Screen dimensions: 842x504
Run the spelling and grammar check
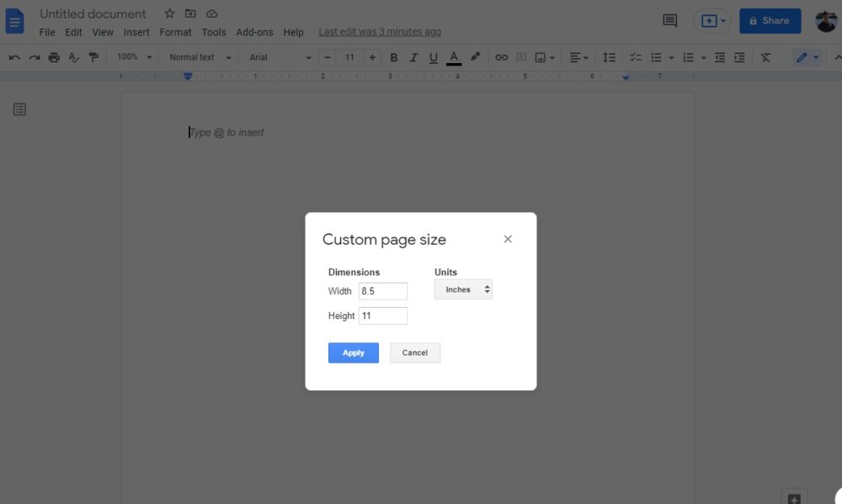click(x=74, y=57)
